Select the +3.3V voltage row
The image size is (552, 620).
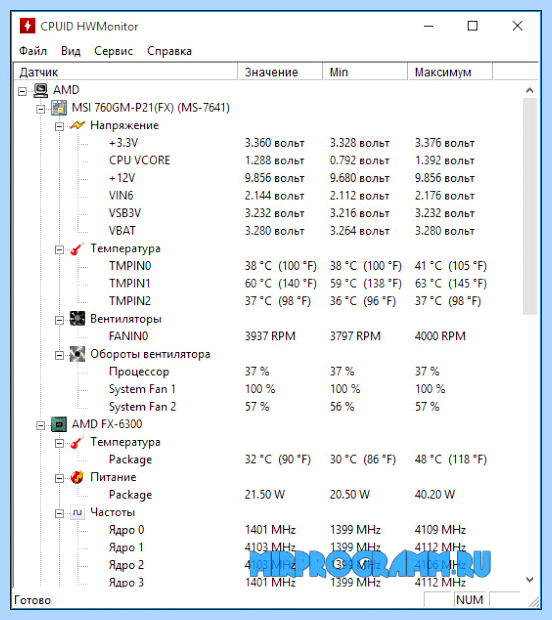point(123,143)
